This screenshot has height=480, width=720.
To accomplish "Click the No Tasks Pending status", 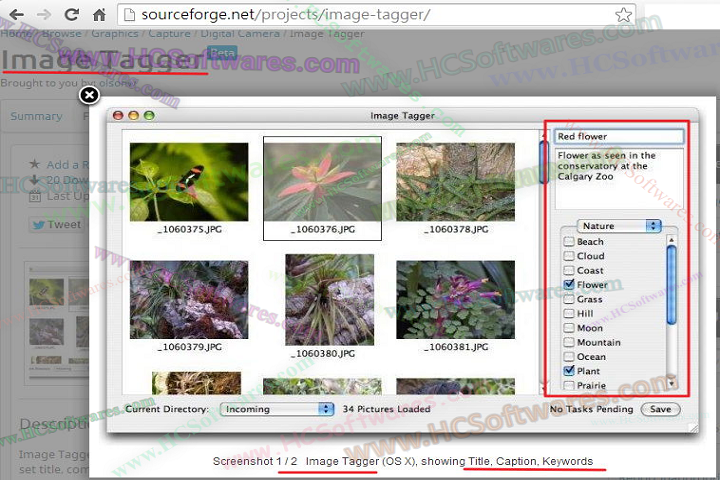I will pyautogui.click(x=591, y=409).
